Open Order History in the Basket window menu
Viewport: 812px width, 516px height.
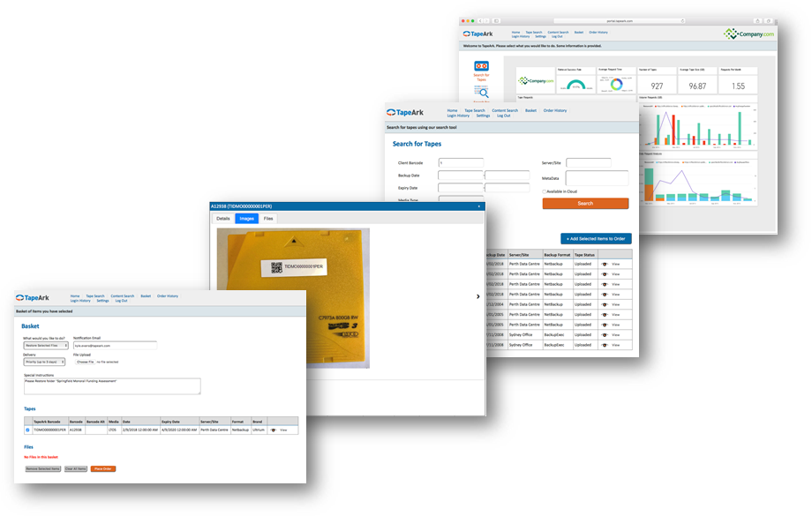pos(168,296)
